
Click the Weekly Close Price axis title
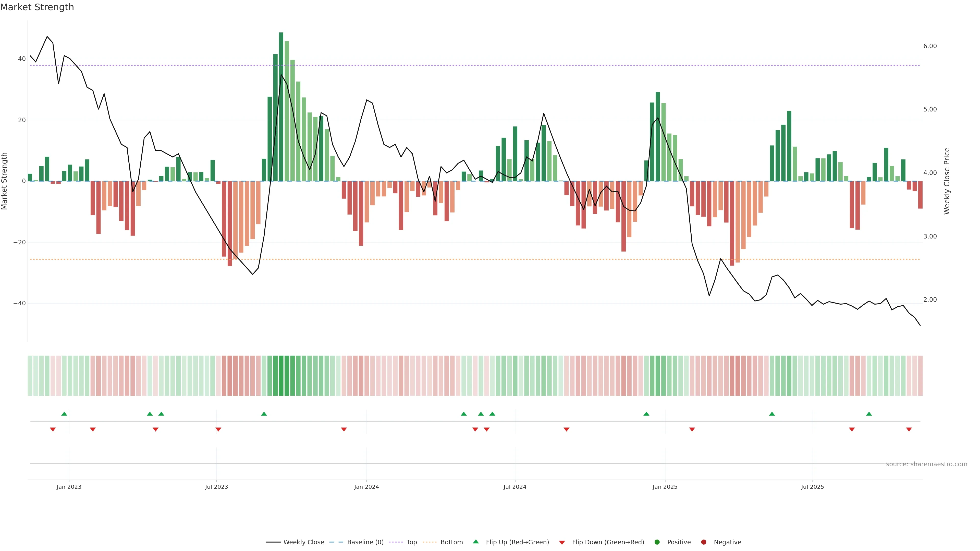click(x=947, y=181)
